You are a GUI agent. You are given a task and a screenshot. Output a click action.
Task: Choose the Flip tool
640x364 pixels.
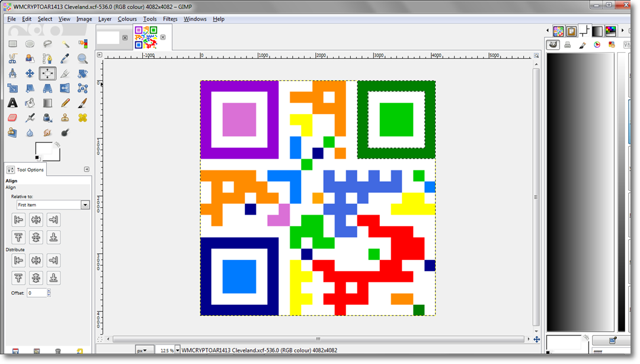pos(65,88)
